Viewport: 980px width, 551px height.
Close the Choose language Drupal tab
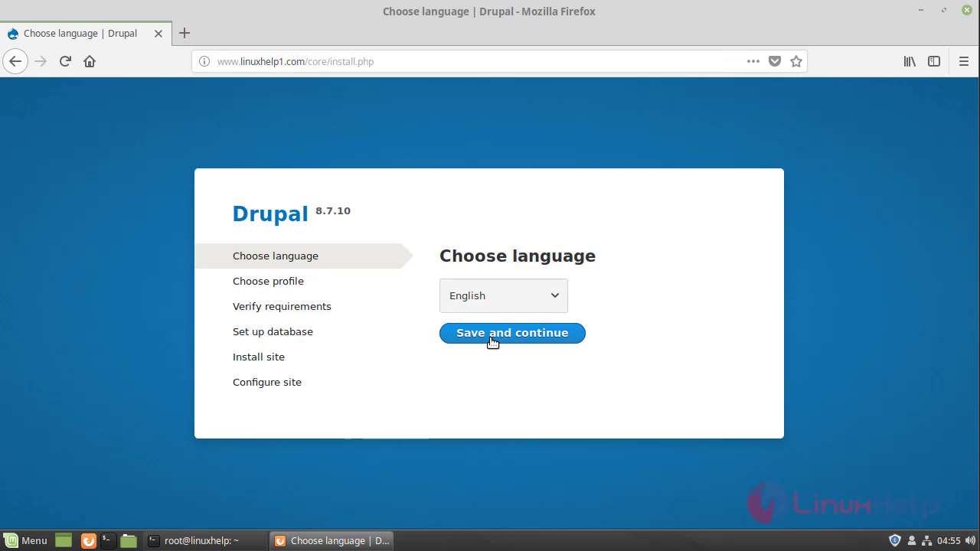pyautogui.click(x=158, y=34)
